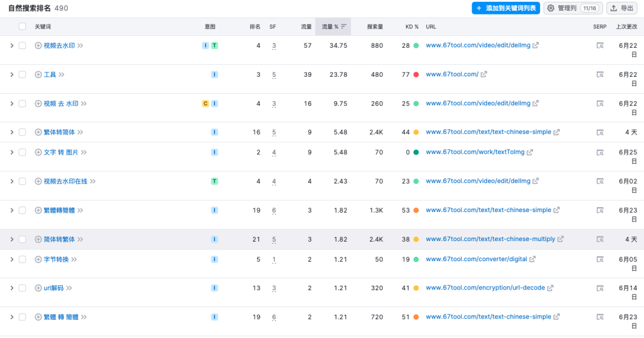Expand the 文字 转 图片 row details

coord(12,152)
